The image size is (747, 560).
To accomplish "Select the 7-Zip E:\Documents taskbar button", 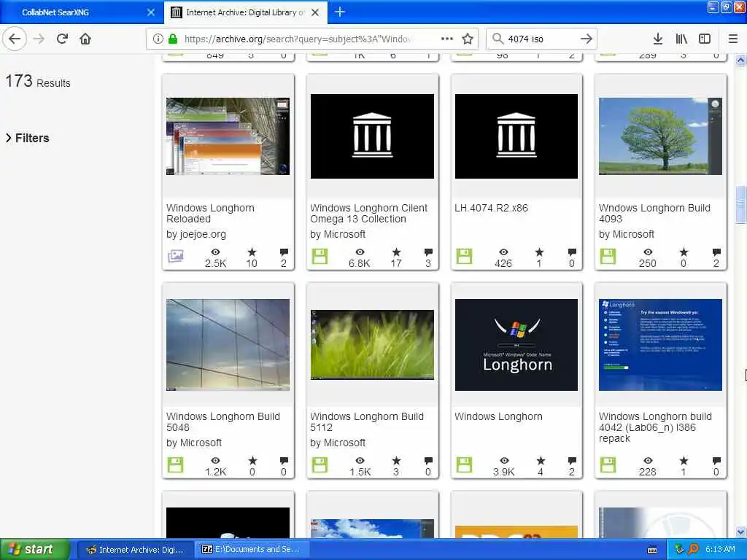I will (x=251, y=550).
